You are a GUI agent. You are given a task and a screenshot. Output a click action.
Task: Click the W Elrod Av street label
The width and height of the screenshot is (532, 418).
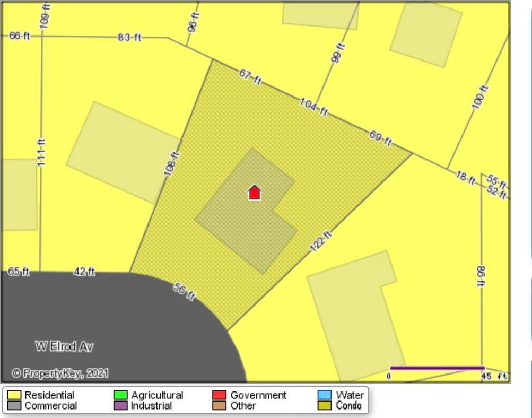point(64,346)
